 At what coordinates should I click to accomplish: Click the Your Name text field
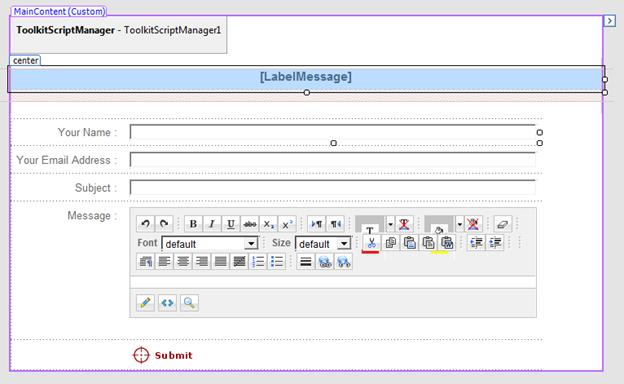point(333,132)
